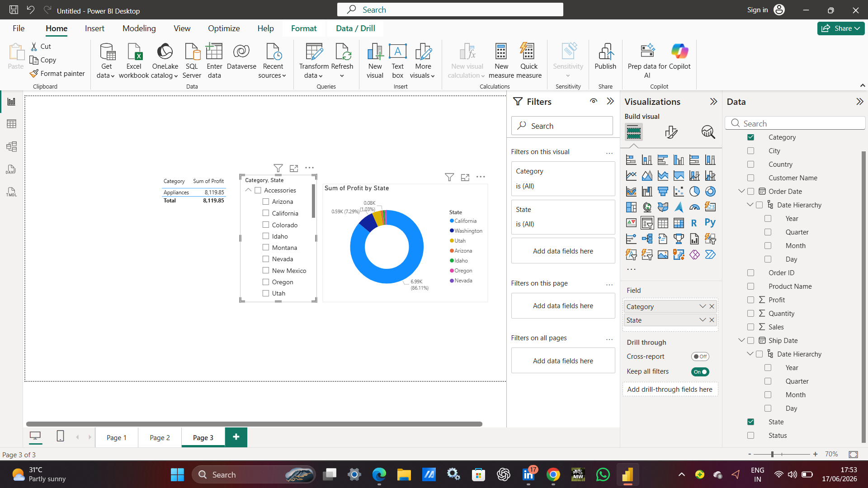The width and height of the screenshot is (868, 488).
Task: Add a new page with plus button
Action: coord(236,437)
